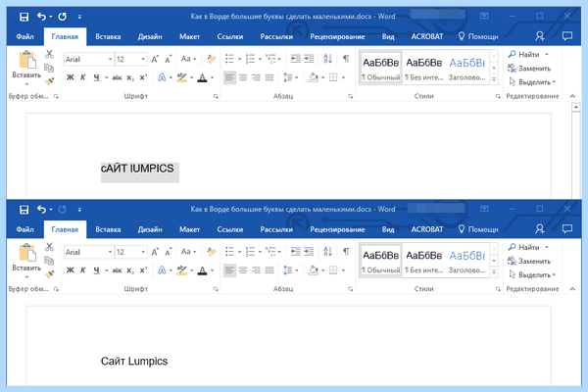Apply font color in the upper window
Image resolution: width=588 pixels, height=392 pixels.
pos(202,77)
